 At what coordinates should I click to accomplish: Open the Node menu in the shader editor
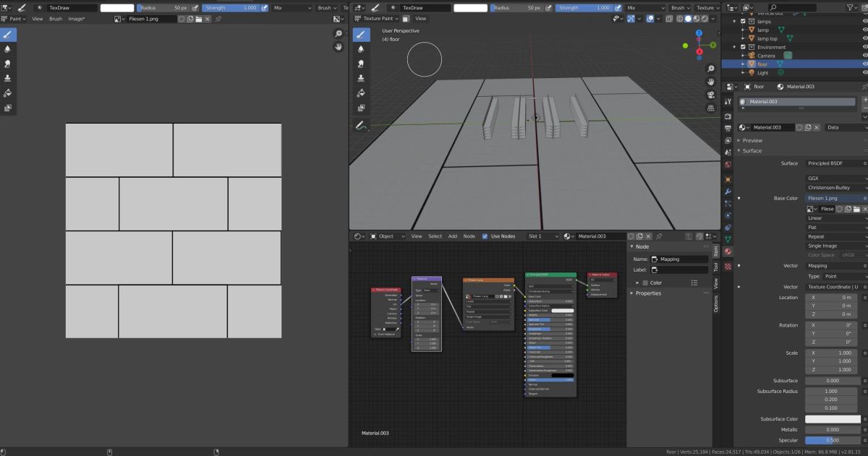pos(469,236)
